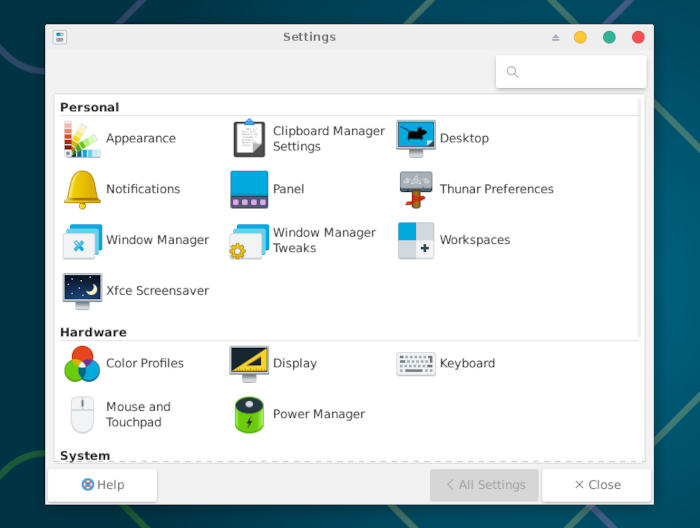Select the Xfce Screensaver label
This screenshot has width=700, height=528.
[x=158, y=291]
